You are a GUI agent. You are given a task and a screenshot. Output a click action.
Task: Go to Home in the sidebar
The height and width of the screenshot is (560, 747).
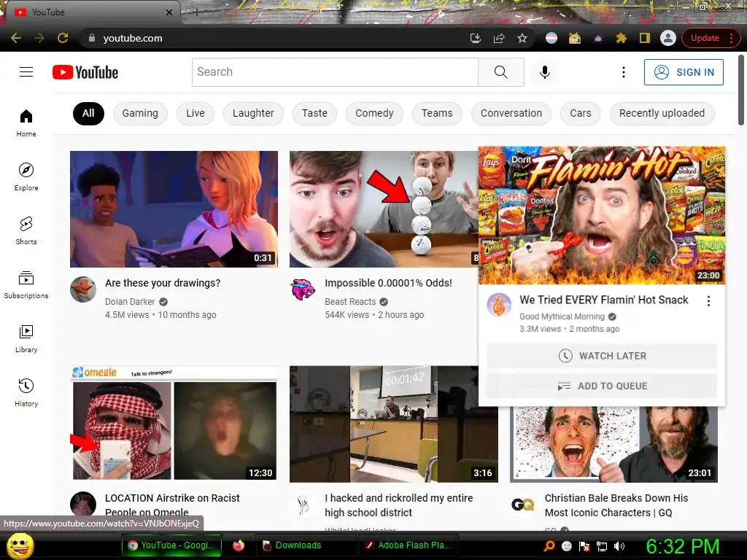(26, 122)
